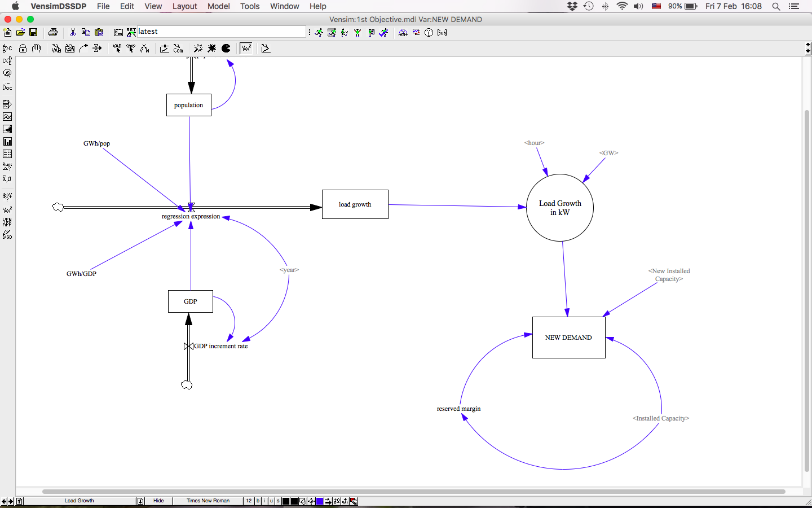The image size is (812, 508).
Task: Select the Variable (VAR) sketch tool
Action: (56, 49)
